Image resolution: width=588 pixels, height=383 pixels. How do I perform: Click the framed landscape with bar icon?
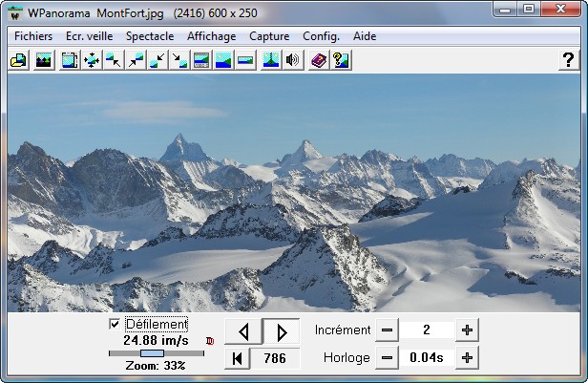(x=201, y=60)
